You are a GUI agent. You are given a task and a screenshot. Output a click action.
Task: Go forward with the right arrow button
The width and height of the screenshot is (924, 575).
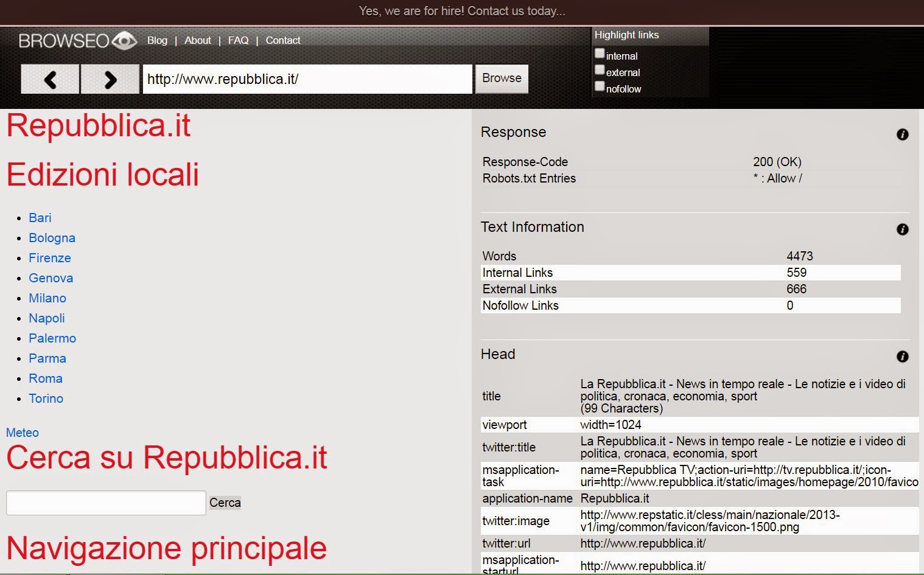point(110,79)
